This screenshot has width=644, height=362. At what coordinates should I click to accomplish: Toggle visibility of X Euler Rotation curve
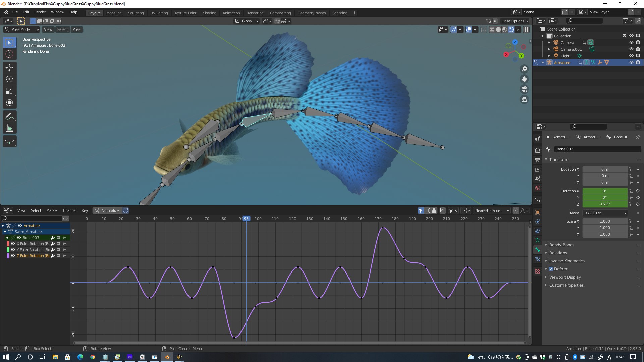point(13,244)
